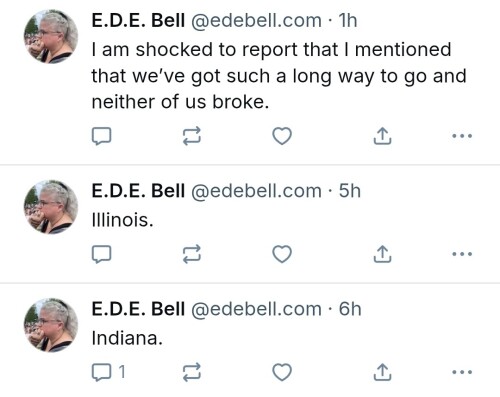The height and width of the screenshot is (397, 500).
Task: Like the 'Indiana.' post
Action: click(282, 372)
